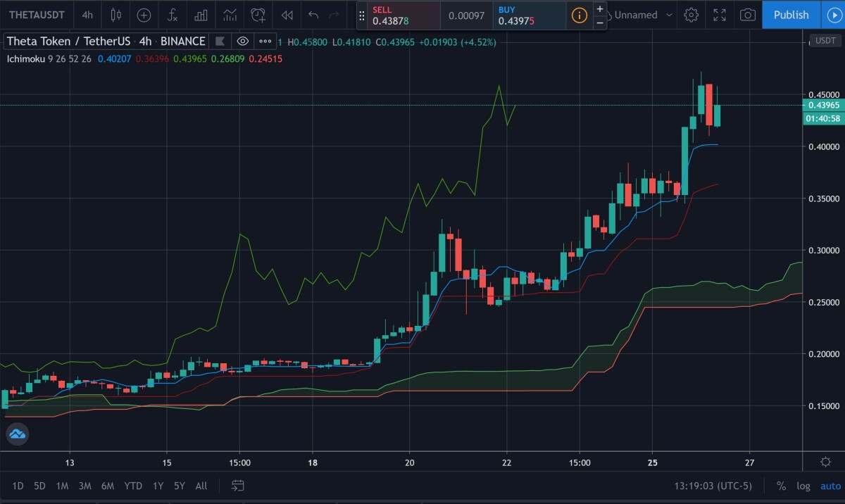
Task: Open chart settings gear in top toolbar
Action: pos(691,15)
